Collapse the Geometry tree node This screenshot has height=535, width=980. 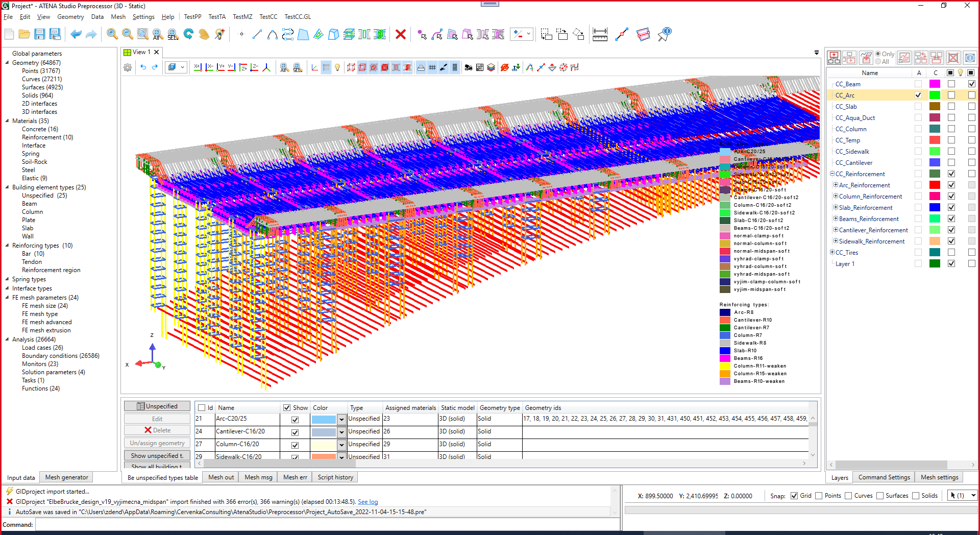[x=7, y=63]
